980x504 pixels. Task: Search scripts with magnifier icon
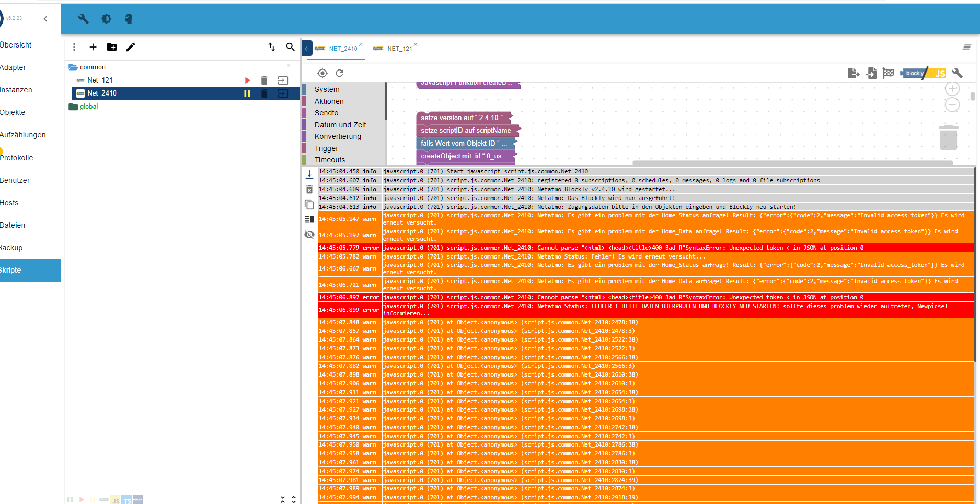coord(291,47)
